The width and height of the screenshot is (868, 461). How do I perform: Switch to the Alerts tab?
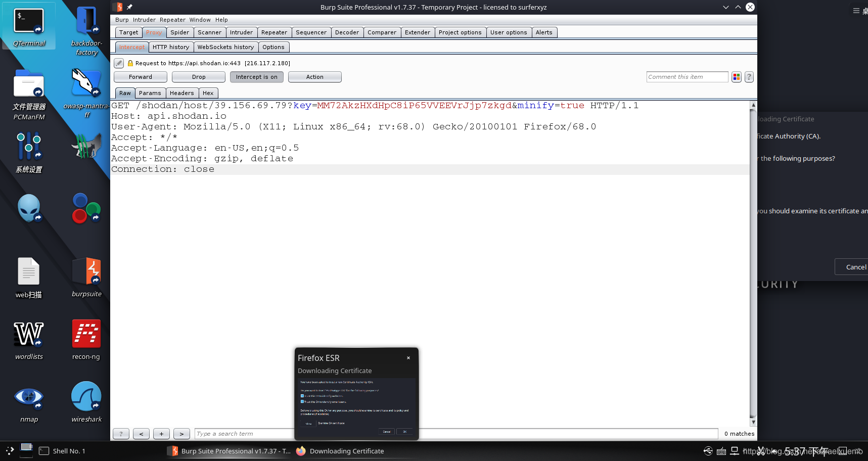[x=544, y=32]
